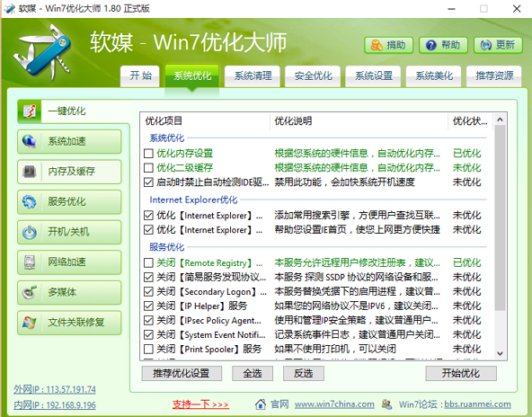Uncheck 关闭 IP Helper 服务 item
532x417 pixels.
click(x=148, y=306)
